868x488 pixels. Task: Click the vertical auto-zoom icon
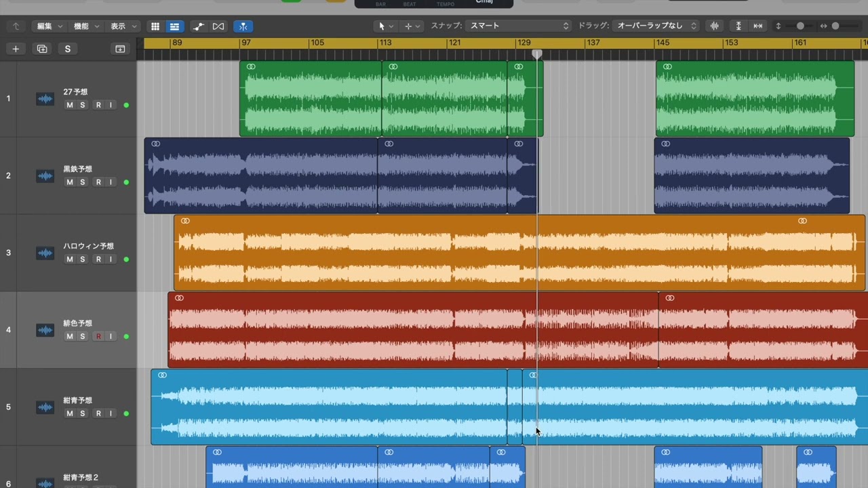(x=738, y=26)
